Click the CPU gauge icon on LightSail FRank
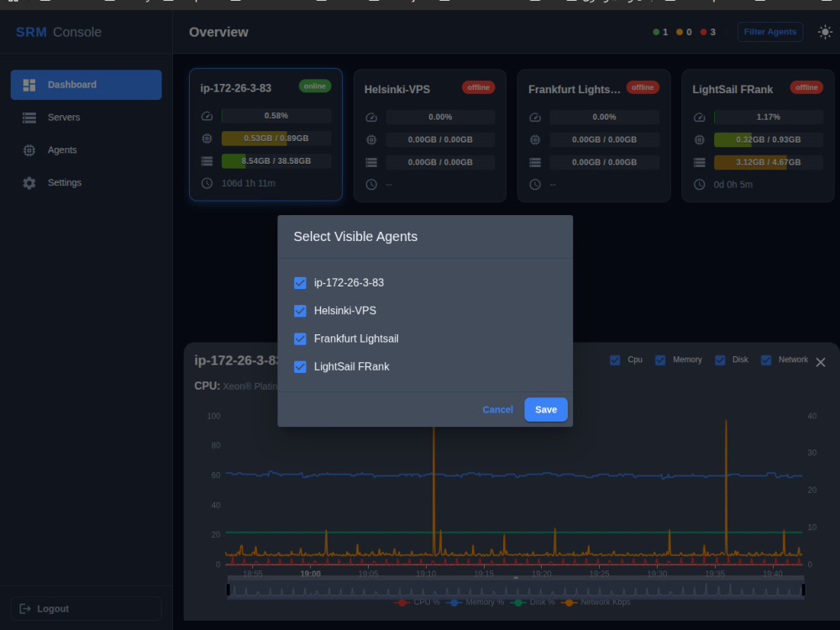Viewport: 840px width, 630px height. pos(699,118)
